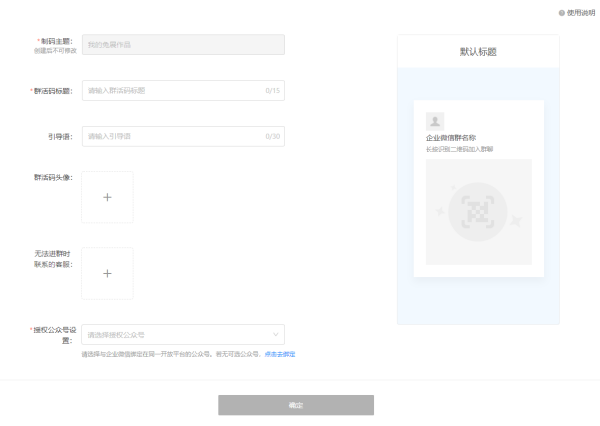Click the 创建后不可修改 note text
Viewport: 600px width, 426px height.
(55, 51)
